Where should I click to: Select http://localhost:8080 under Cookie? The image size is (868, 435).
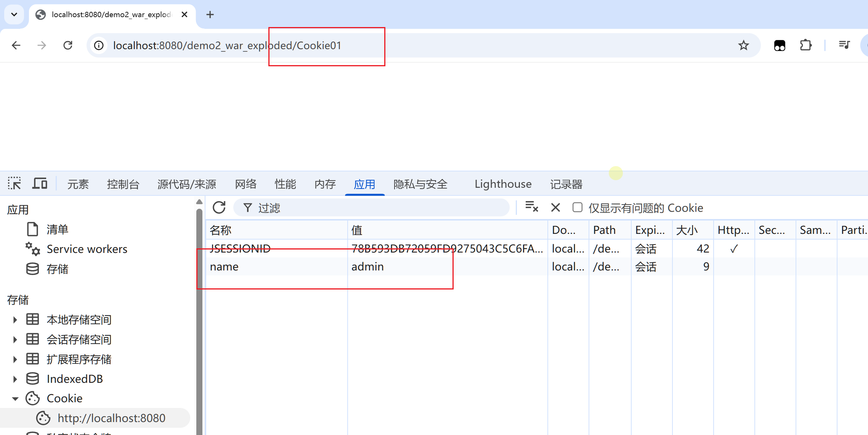coord(111,418)
